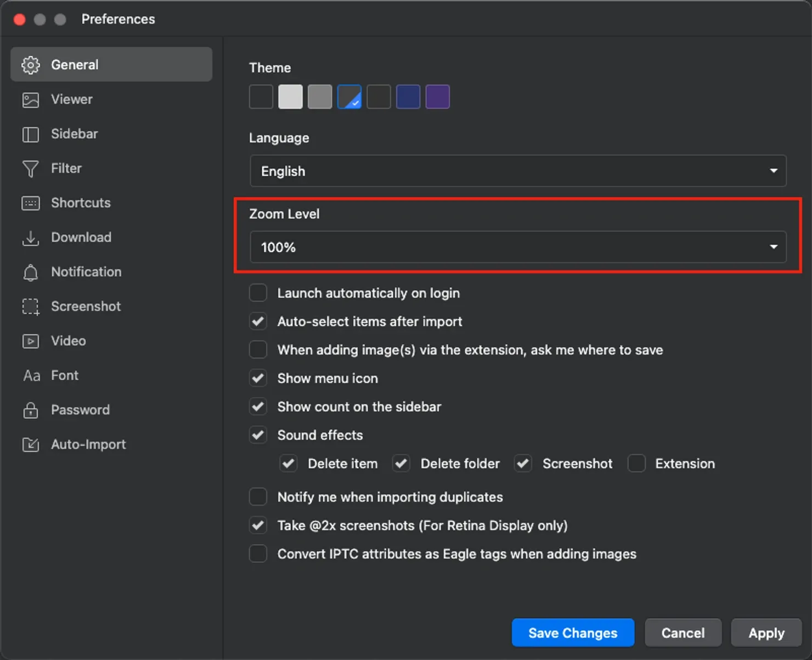The height and width of the screenshot is (660, 812).
Task: Enable ask where to save via extension
Action: 258,350
